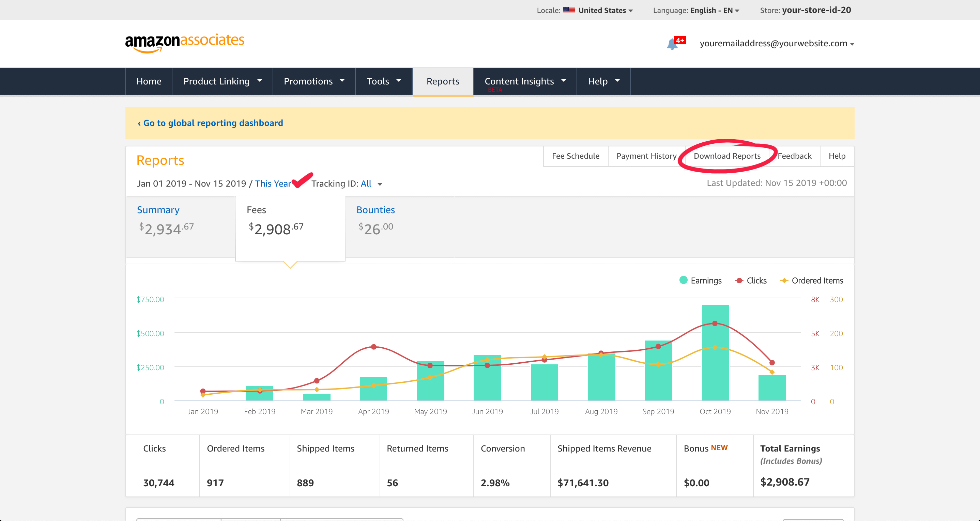Click the Nov 2019 earnings bar
Image resolution: width=980 pixels, height=521 pixels.
point(772,388)
